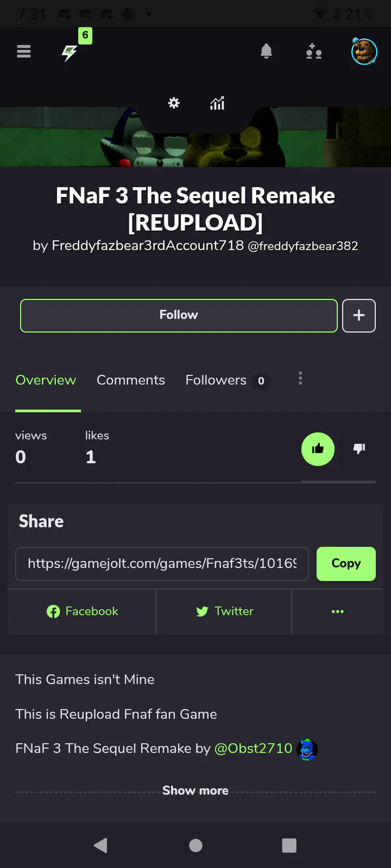Screen dimensions: 391x868
Task: Open game settings gear icon
Action: coord(174,103)
